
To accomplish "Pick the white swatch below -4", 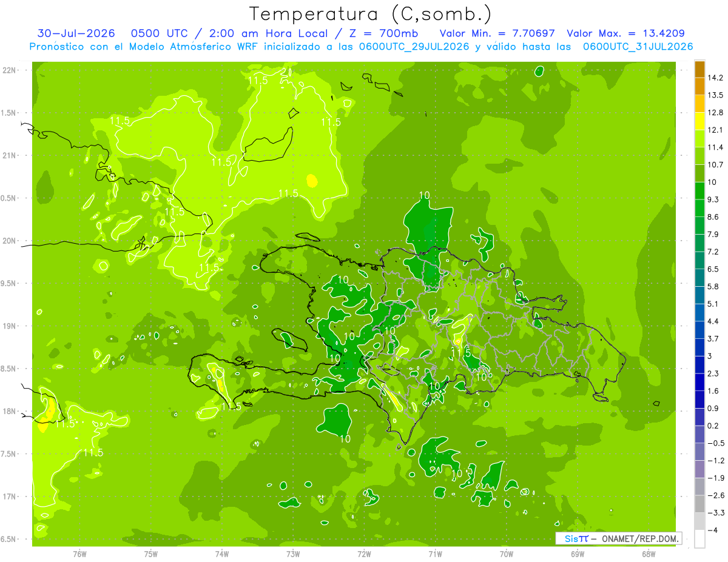I will pos(699,539).
